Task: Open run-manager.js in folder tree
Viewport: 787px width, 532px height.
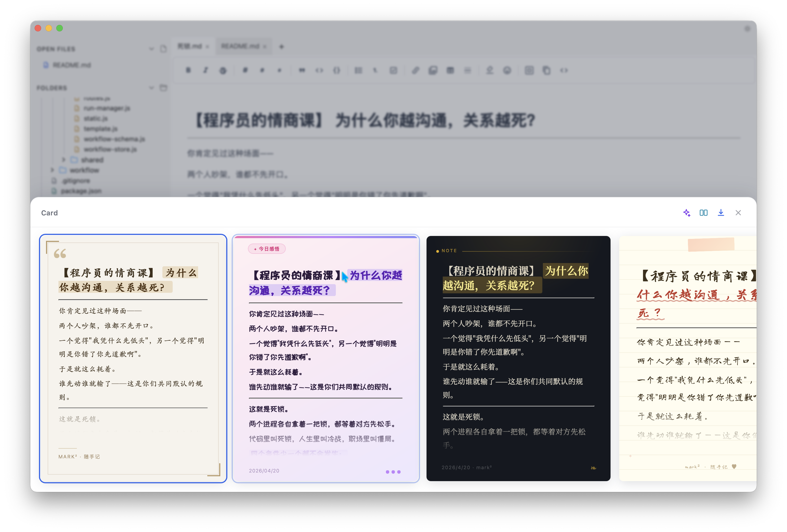Action: [106, 108]
